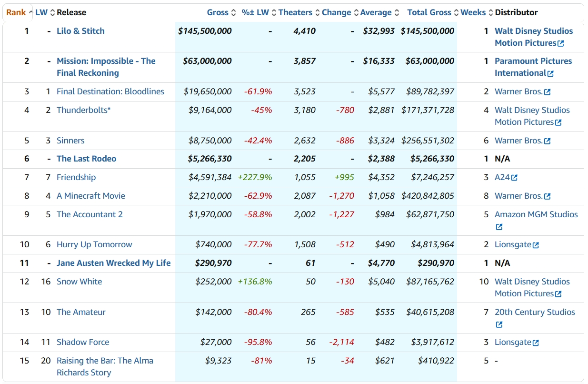Open Raising the Bar: The Alma Richards Story
The width and height of the screenshot is (588, 384).
pyautogui.click(x=105, y=367)
